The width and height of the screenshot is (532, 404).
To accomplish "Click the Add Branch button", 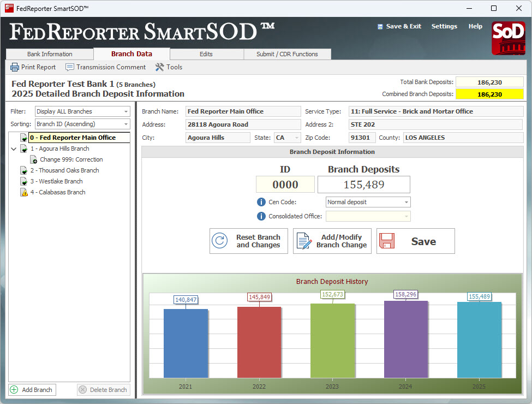I will click(x=32, y=389).
